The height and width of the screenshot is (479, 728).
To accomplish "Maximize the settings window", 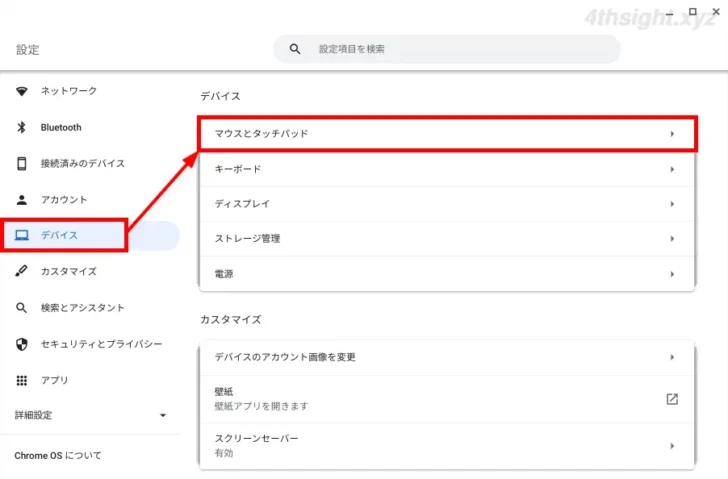I will point(692,12).
